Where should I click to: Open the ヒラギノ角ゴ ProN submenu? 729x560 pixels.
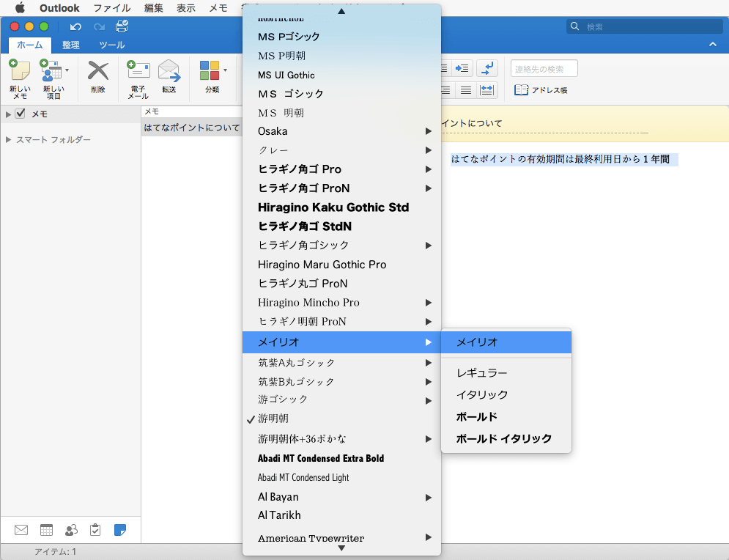341,188
